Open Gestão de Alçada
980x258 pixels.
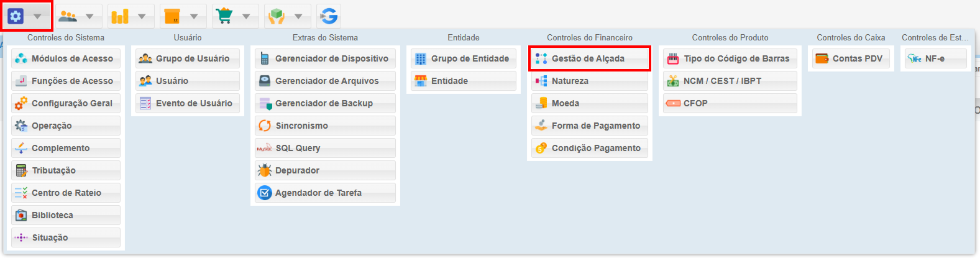pos(590,58)
